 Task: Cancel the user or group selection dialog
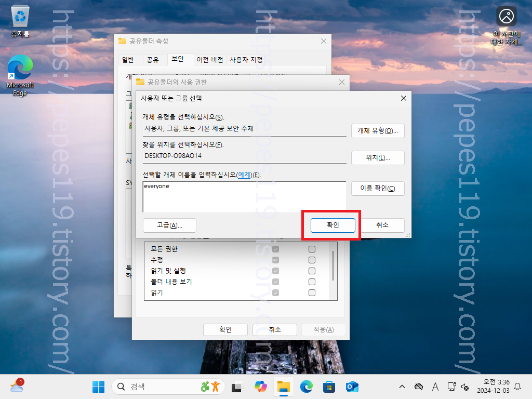[382, 225]
